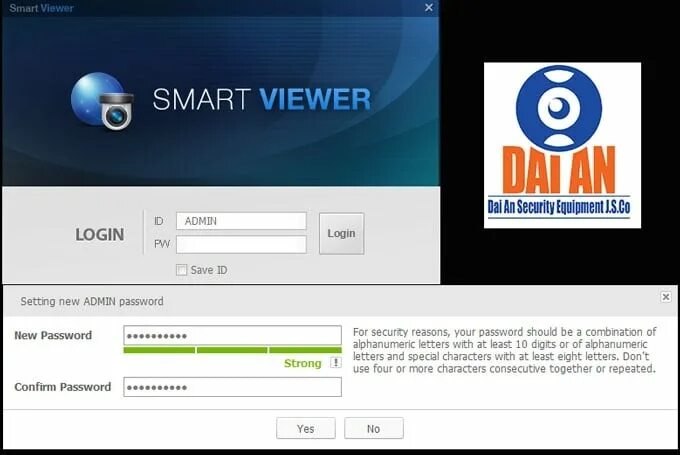Image resolution: width=680 pixels, height=455 pixels.
Task: Click the password strength info exclamation icon
Action: pyautogui.click(x=335, y=363)
